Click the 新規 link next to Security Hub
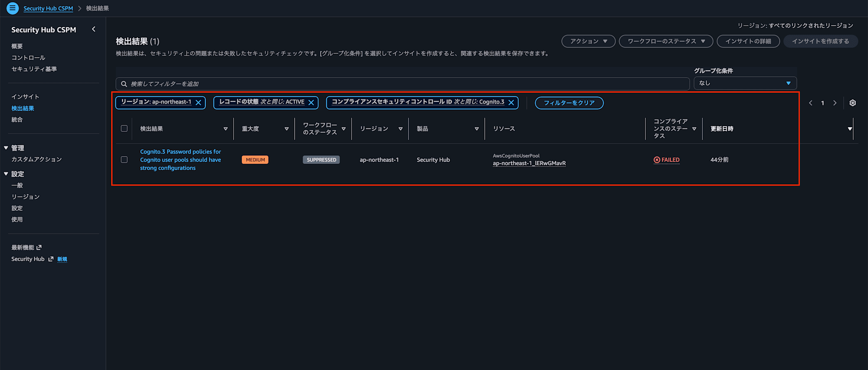Screen dimensions: 868x370 (62, 259)
